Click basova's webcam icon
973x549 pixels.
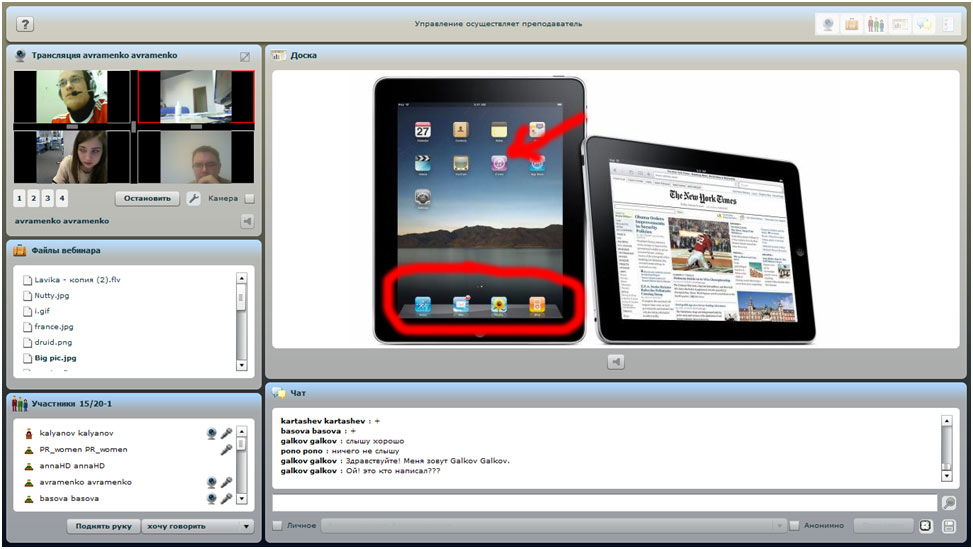click(x=212, y=498)
